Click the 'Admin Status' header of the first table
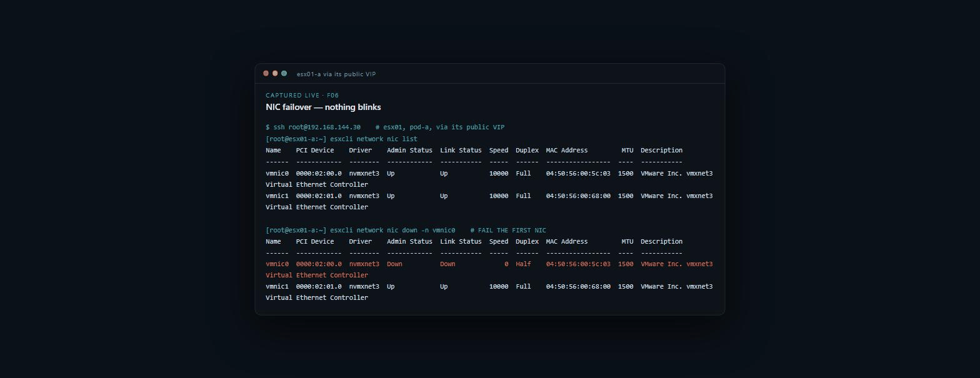 (x=409, y=150)
